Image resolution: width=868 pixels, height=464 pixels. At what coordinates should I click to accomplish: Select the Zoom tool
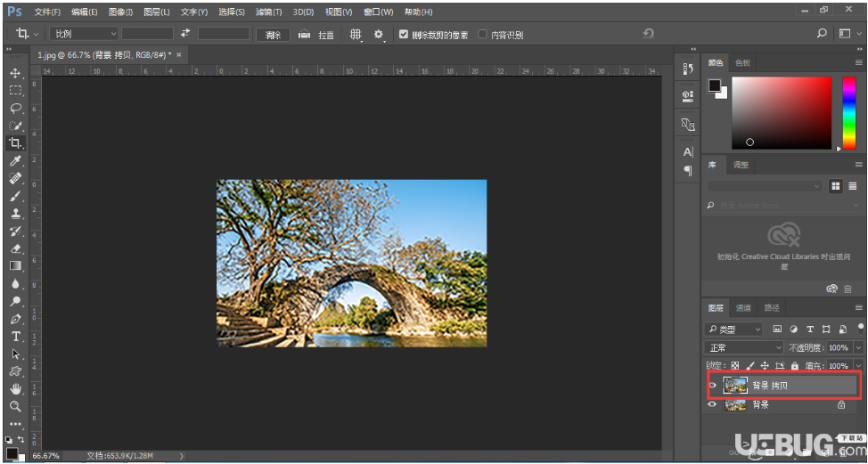(15, 406)
